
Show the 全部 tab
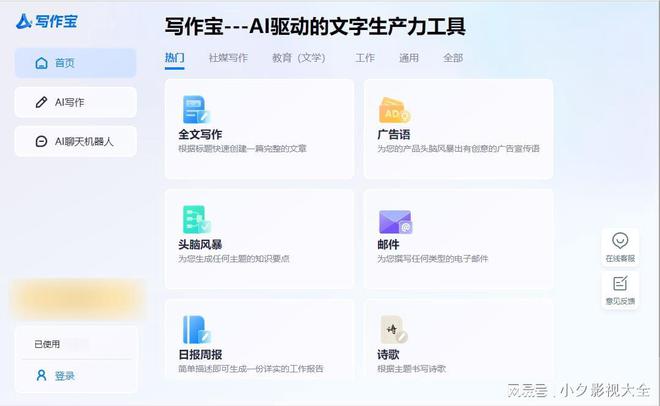coord(453,58)
